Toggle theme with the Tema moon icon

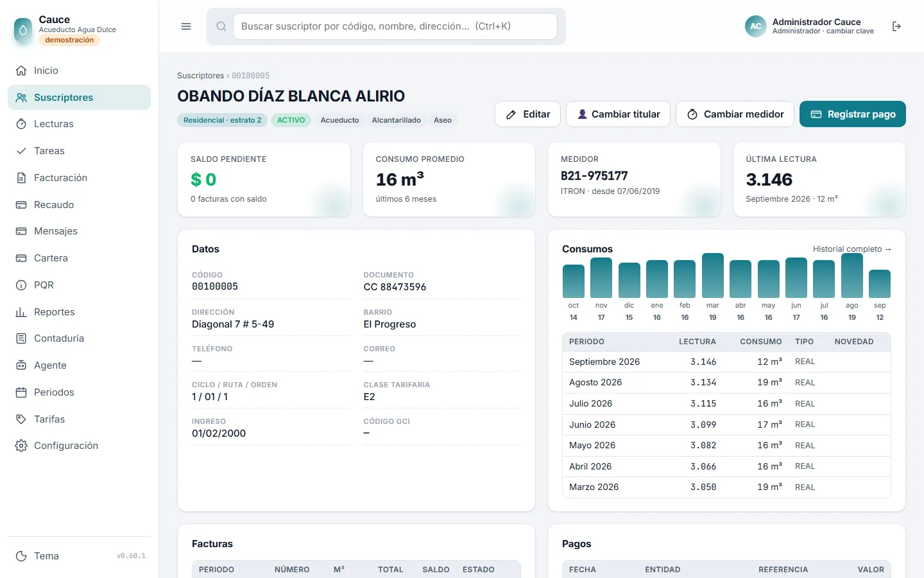[x=21, y=556]
